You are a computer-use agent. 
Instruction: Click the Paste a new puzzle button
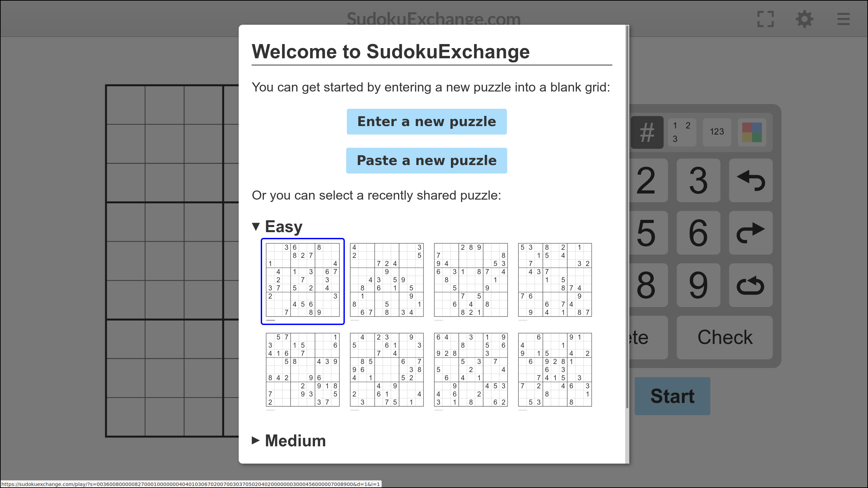(x=426, y=160)
